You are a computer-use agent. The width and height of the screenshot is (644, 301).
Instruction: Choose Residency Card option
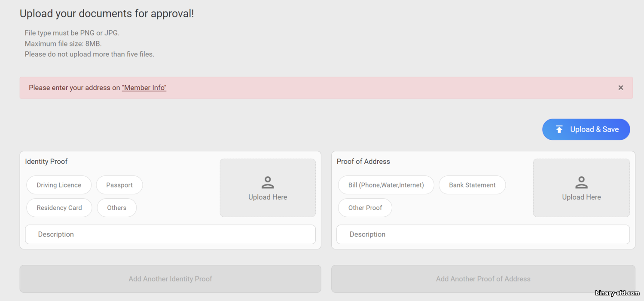click(x=59, y=208)
